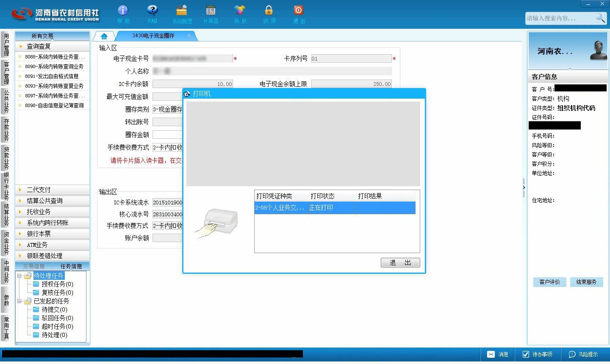Open the 参数 side tab
610x364 pixels.
(x=6, y=300)
